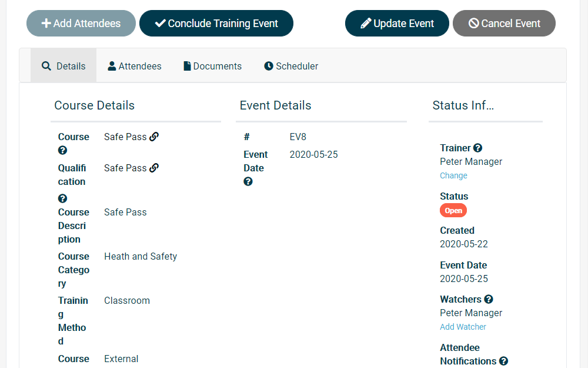This screenshot has height=368, width=588.
Task: Switch to the Details tab
Action: (64, 66)
